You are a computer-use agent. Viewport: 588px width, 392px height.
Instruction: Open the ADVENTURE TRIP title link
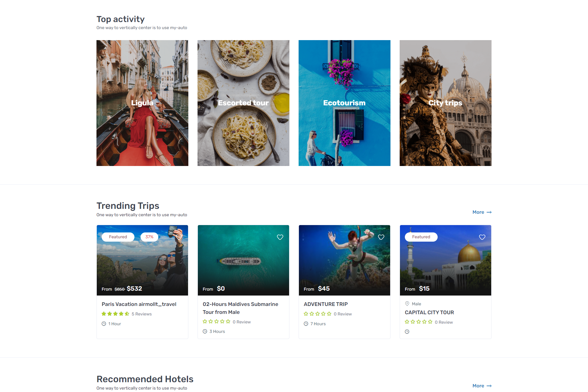pyautogui.click(x=326, y=304)
